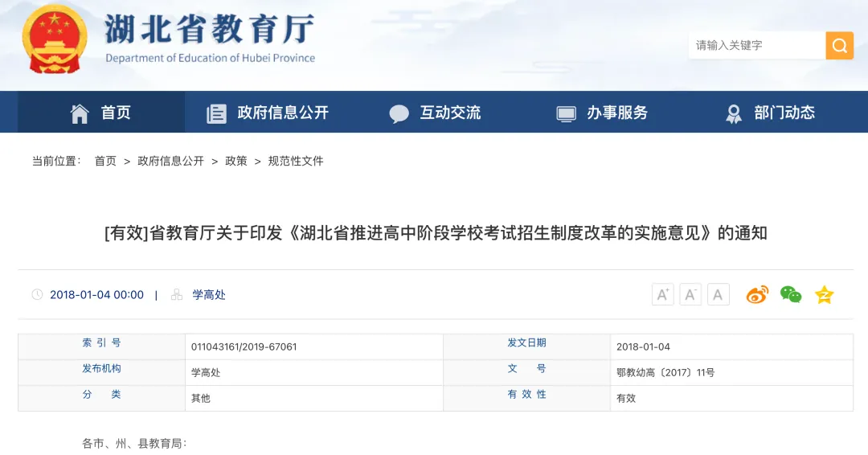This screenshot has width=868, height=455.
Task: Click the speech bubble icon beside 互动交流
Action: point(399,113)
